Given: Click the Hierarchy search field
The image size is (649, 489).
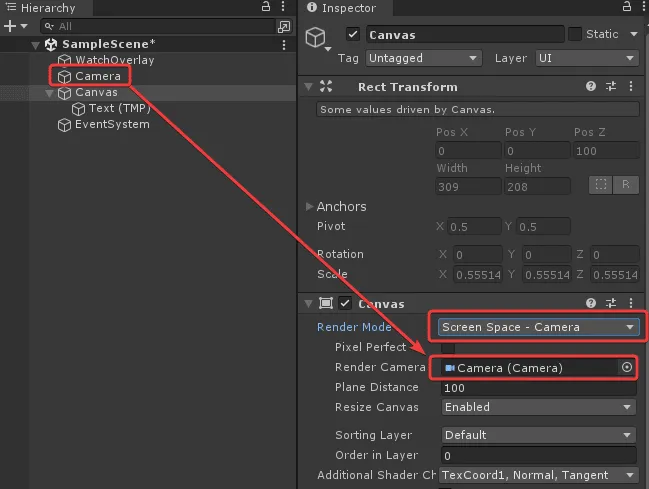Looking at the screenshot, I should coord(158,26).
